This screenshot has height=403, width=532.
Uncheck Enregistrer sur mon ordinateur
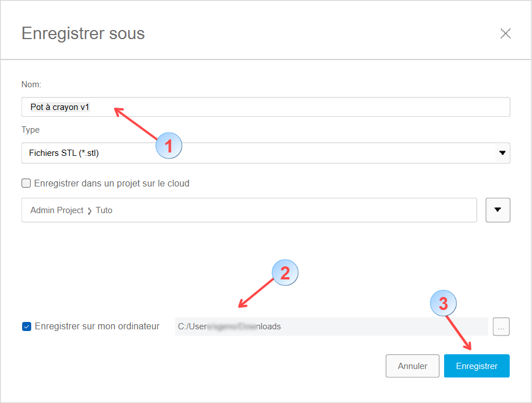27,326
